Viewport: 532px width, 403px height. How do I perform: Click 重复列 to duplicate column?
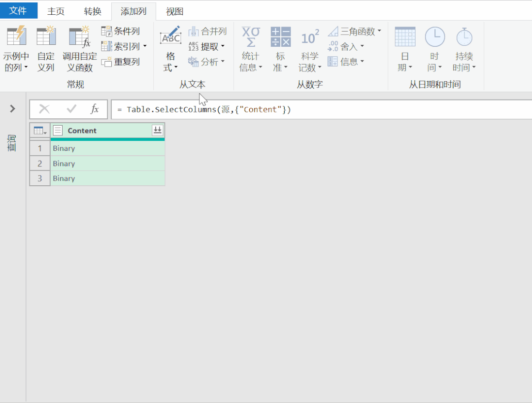click(121, 62)
